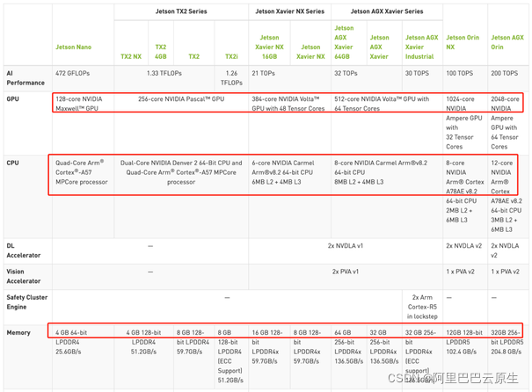The height and width of the screenshot is (392, 532).
Task: Open the Jetson Xavier NX 16GB link
Action: coord(269,47)
